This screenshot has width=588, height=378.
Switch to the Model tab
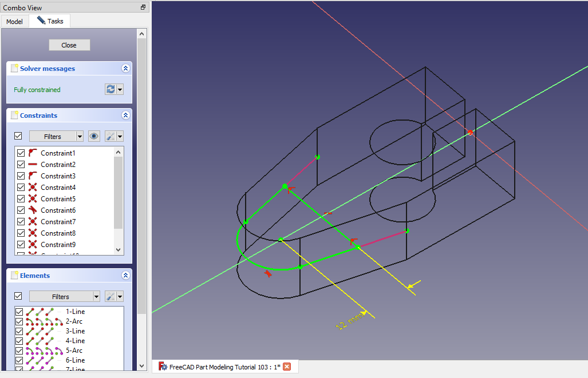(14, 22)
